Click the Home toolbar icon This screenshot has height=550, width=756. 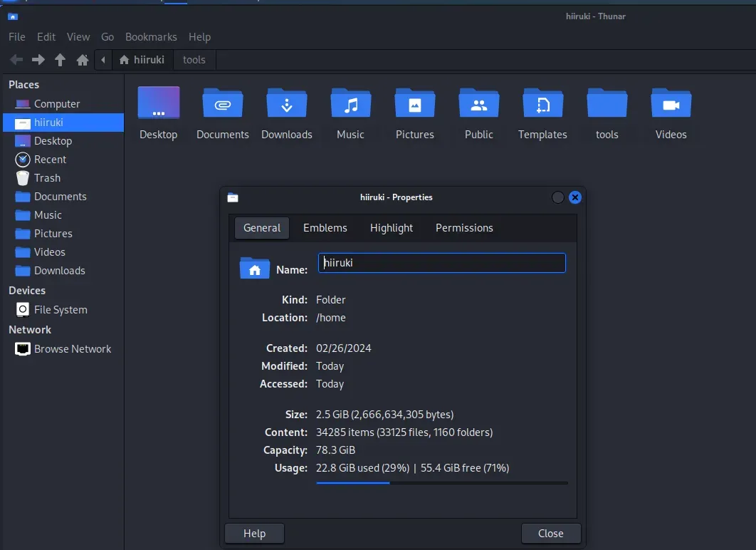pos(83,60)
